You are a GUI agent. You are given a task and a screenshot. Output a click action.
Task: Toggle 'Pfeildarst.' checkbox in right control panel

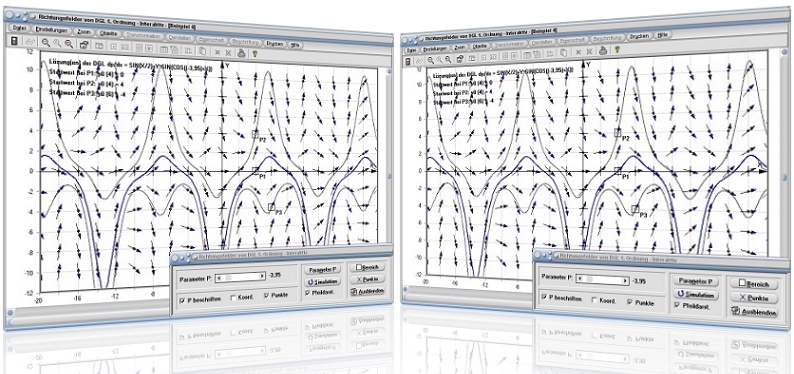point(677,305)
